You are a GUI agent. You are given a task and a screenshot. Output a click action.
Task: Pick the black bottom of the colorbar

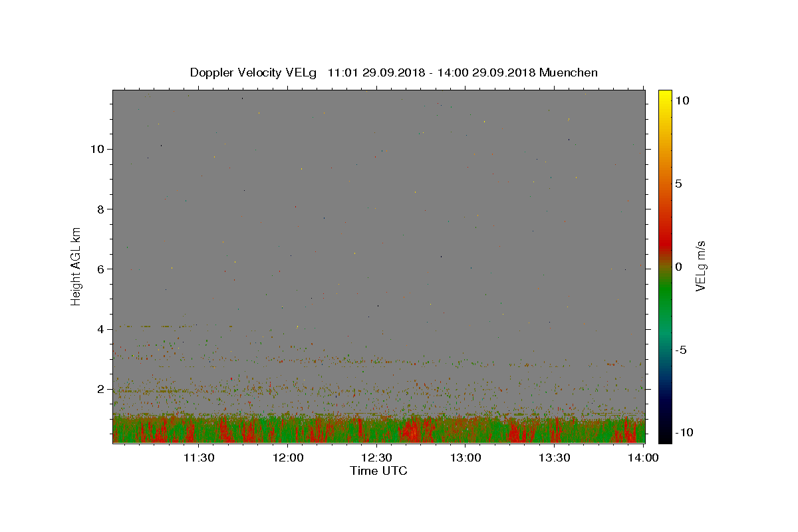pos(665,438)
